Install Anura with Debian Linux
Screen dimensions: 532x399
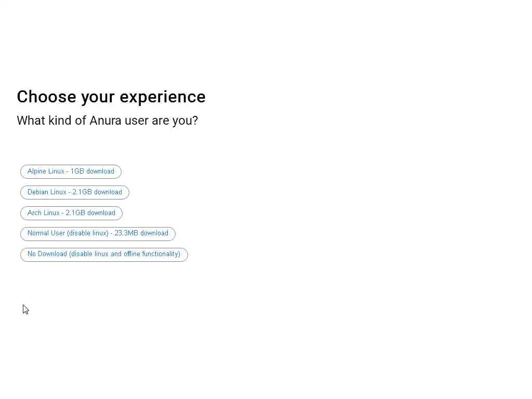[x=75, y=192]
